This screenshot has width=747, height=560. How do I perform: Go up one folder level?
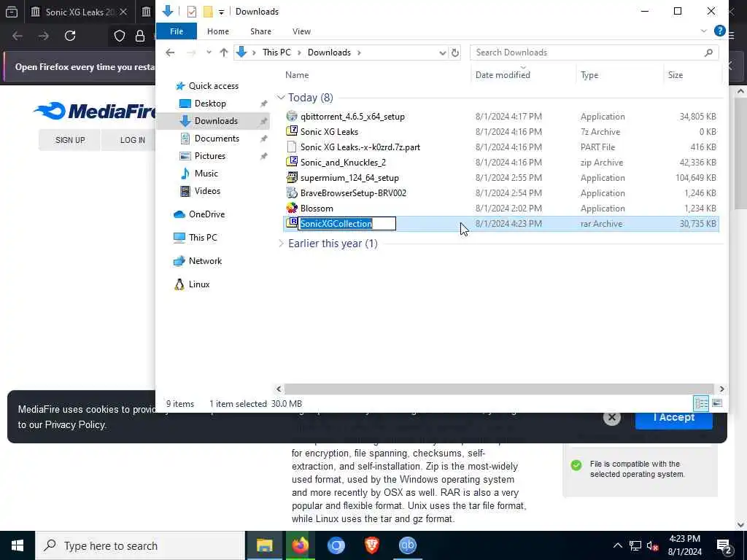point(224,52)
